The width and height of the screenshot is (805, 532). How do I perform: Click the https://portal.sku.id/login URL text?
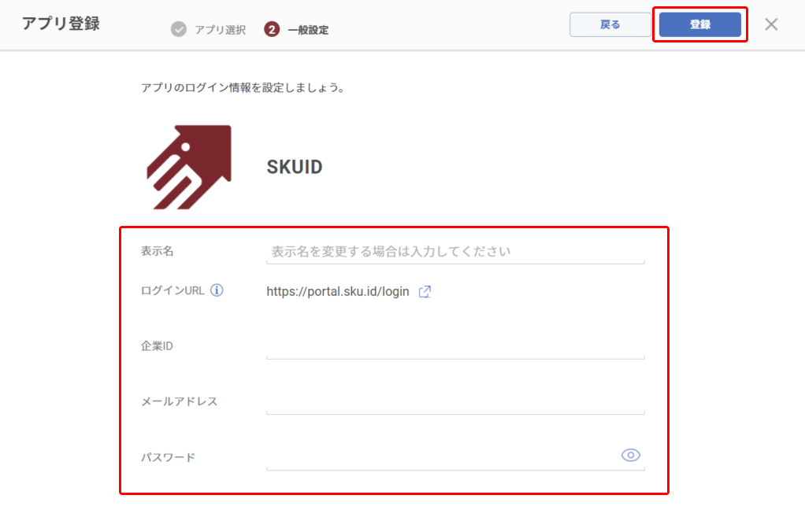338,291
